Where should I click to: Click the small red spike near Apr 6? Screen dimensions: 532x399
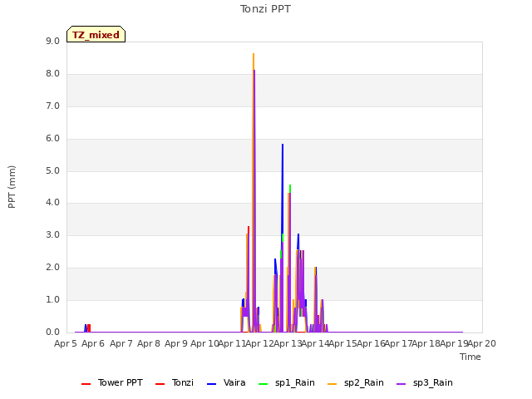(89, 328)
